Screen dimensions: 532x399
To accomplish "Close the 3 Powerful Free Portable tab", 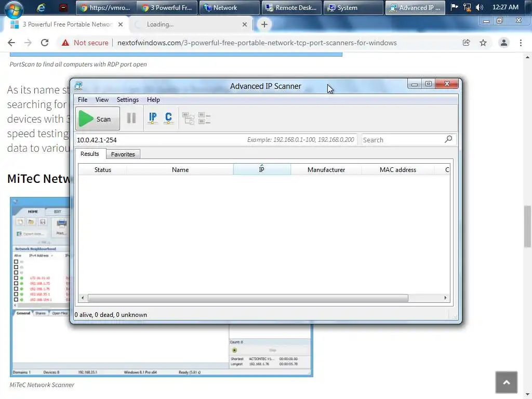I will coord(121,24).
